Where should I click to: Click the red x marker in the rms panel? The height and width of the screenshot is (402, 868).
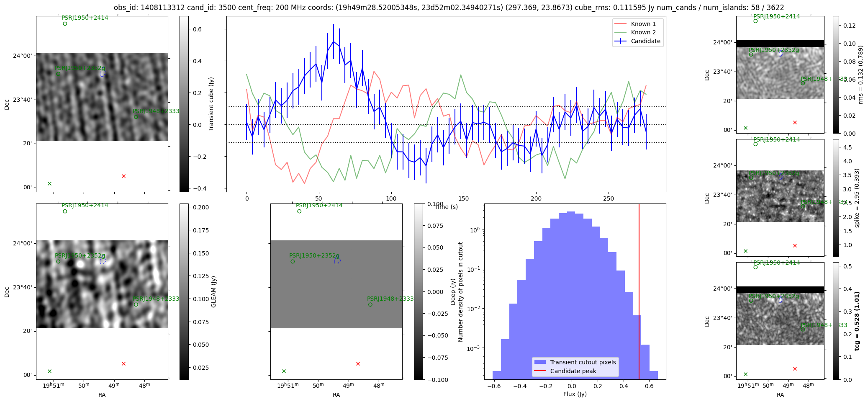click(795, 122)
